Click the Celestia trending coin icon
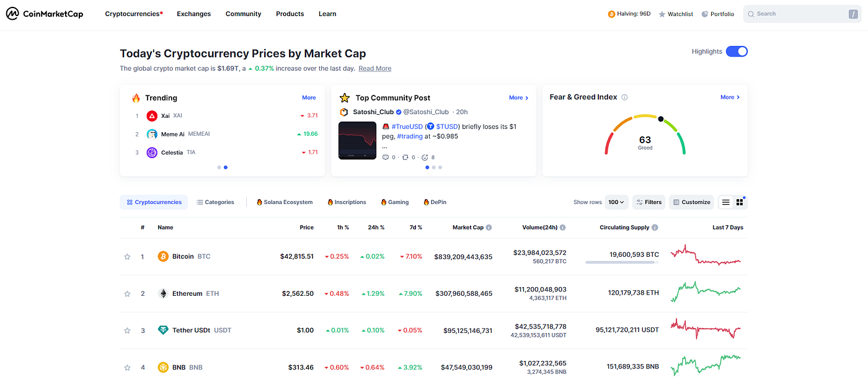 coord(152,153)
